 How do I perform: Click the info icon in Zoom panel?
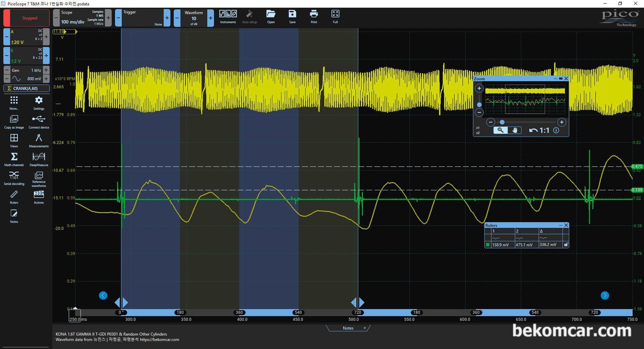tap(556, 130)
